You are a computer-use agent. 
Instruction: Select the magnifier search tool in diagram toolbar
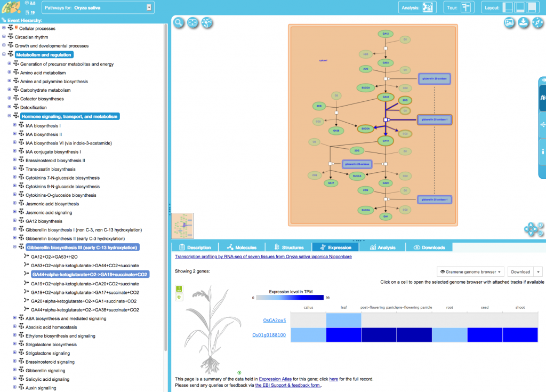click(x=178, y=23)
